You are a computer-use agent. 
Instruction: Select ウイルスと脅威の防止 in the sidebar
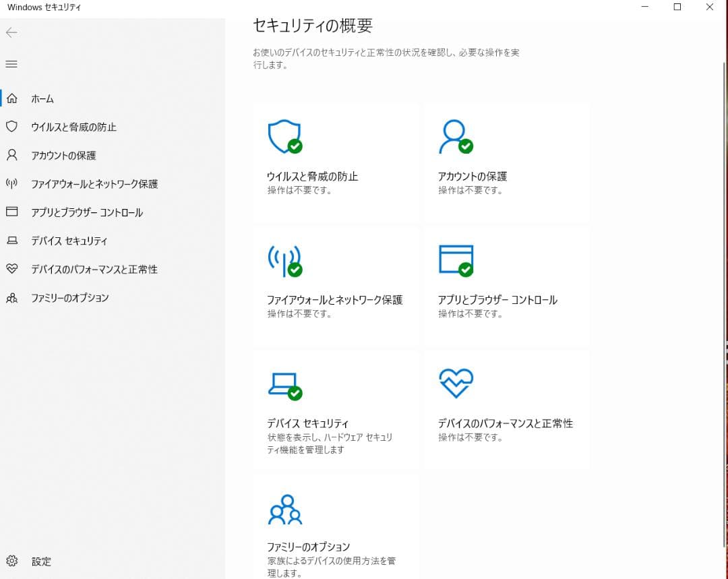(x=73, y=127)
